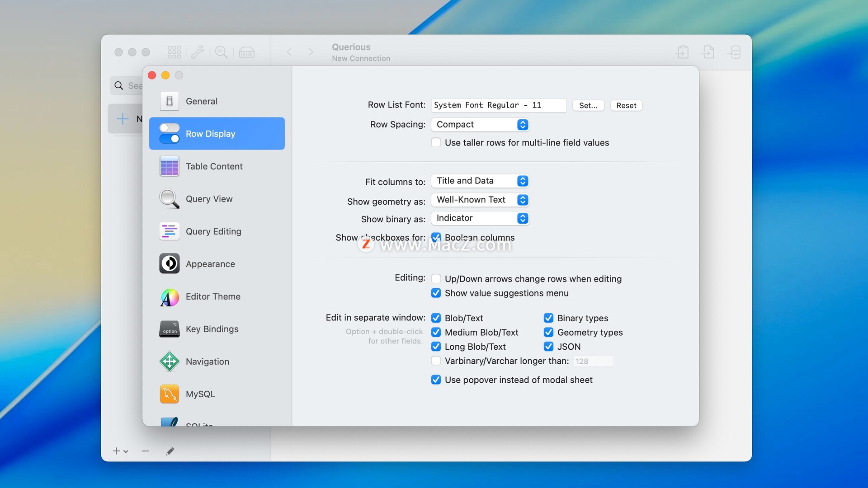
Task: Switch to Table Content preferences
Action: point(217,166)
